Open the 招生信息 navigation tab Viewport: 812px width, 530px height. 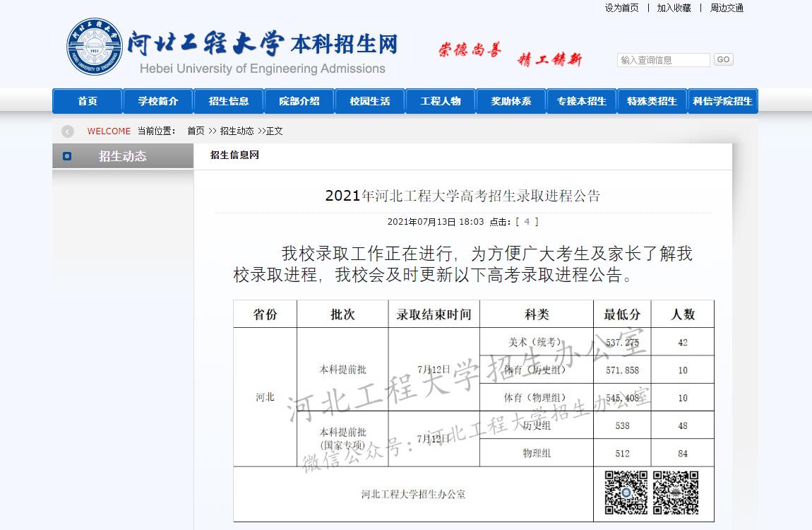coord(228,101)
